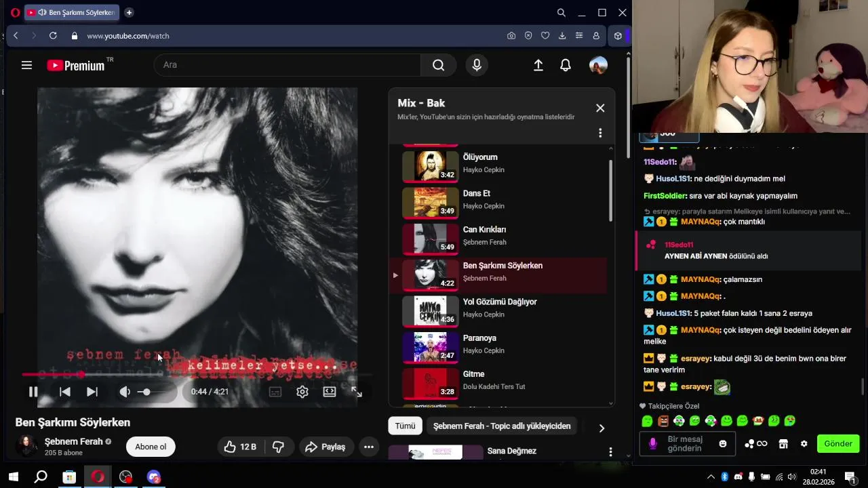The image size is (868, 488).
Task: Share video with Paylaş button
Action: click(x=325, y=447)
